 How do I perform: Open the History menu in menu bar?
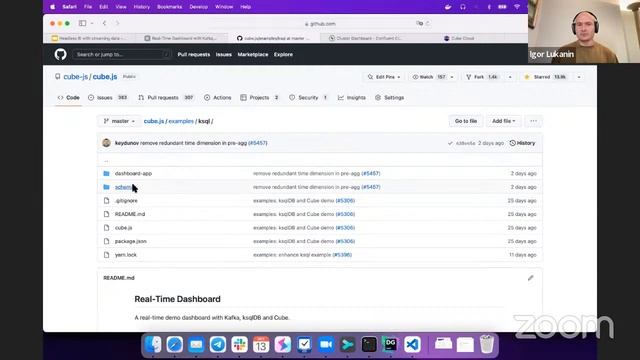(x=142, y=7)
